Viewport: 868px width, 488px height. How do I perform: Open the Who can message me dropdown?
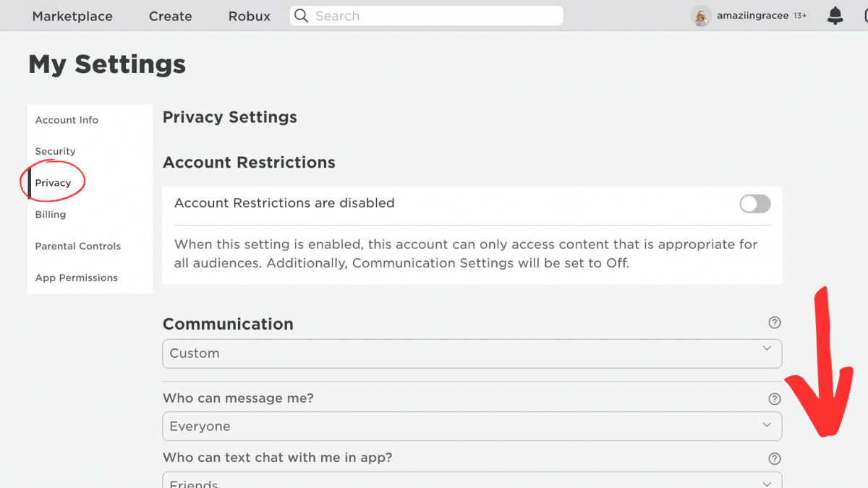click(472, 427)
